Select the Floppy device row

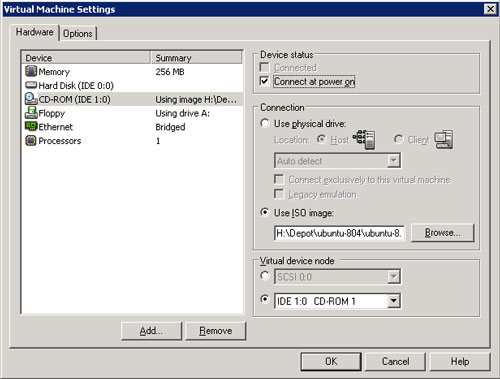point(133,113)
